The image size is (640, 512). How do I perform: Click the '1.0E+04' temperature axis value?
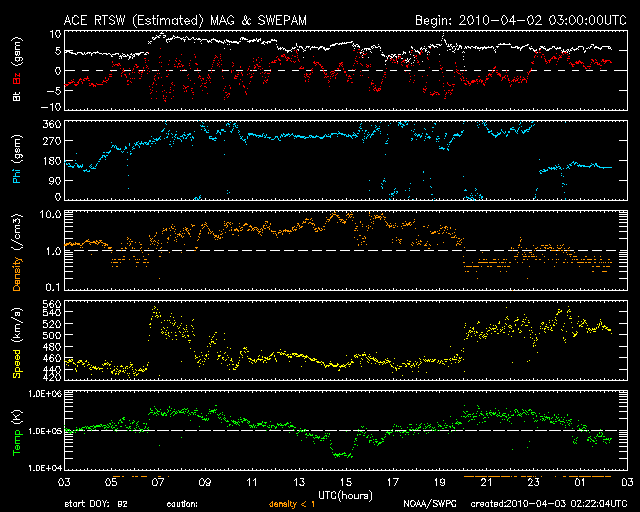pyautogui.click(x=45, y=468)
